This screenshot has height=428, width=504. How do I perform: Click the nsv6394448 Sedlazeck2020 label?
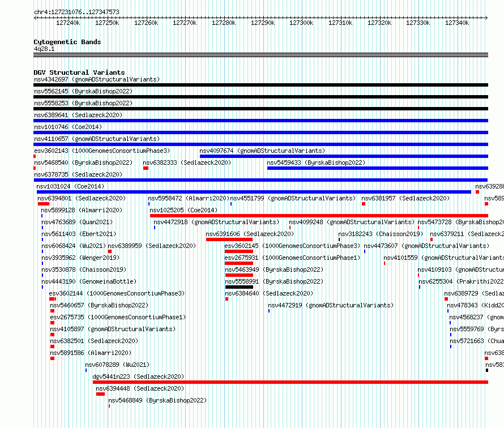pos(140,388)
